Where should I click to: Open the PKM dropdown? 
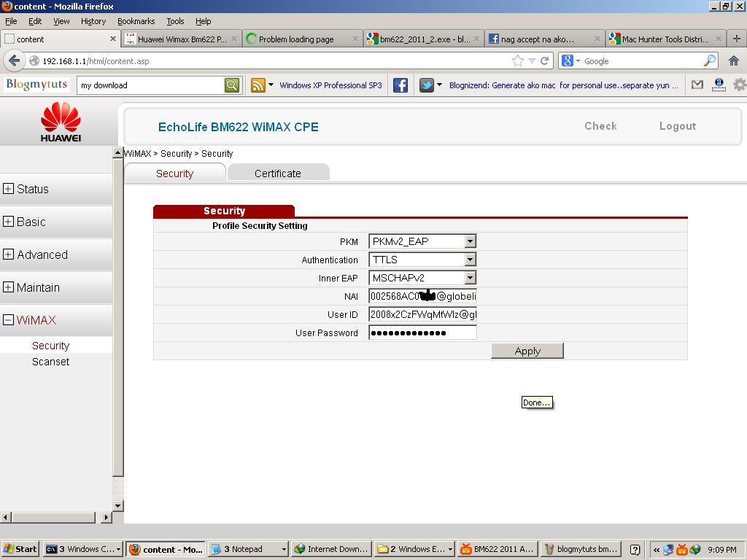(471, 241)
